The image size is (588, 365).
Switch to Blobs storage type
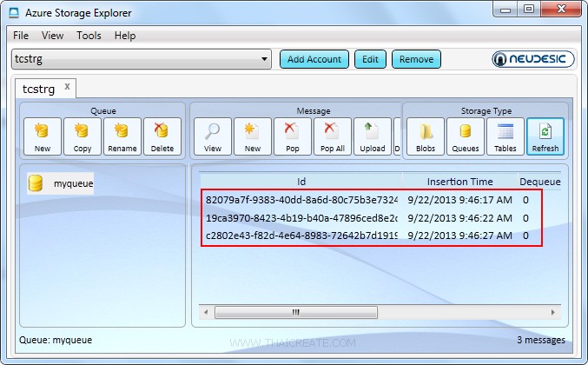pyautogui.click(x=426, y=136)
